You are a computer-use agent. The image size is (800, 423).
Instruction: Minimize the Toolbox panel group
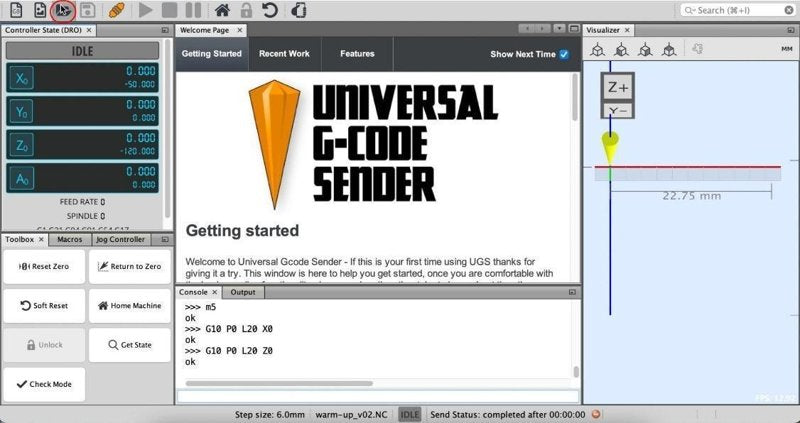165,239
